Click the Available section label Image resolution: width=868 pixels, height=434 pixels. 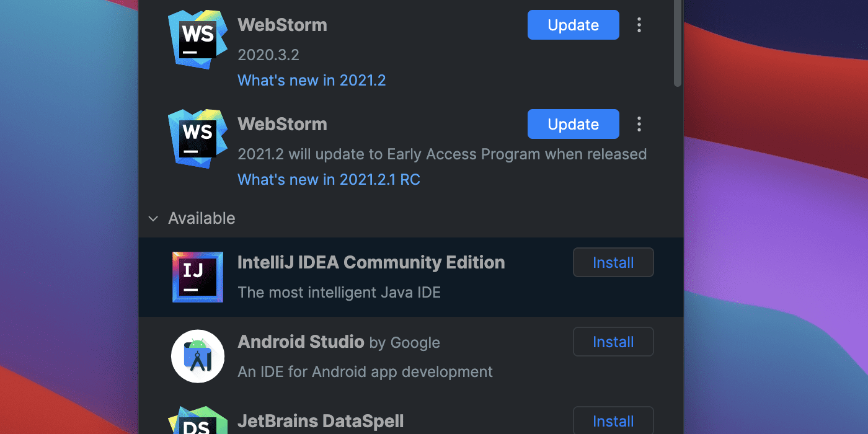[201, 218]
